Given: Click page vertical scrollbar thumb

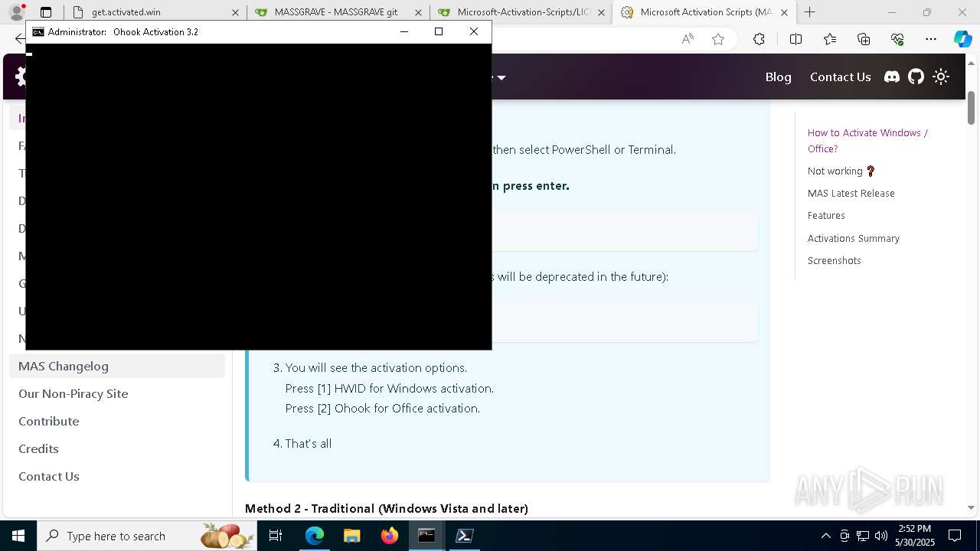Looking at the screenshot, I should click(971, 107).
